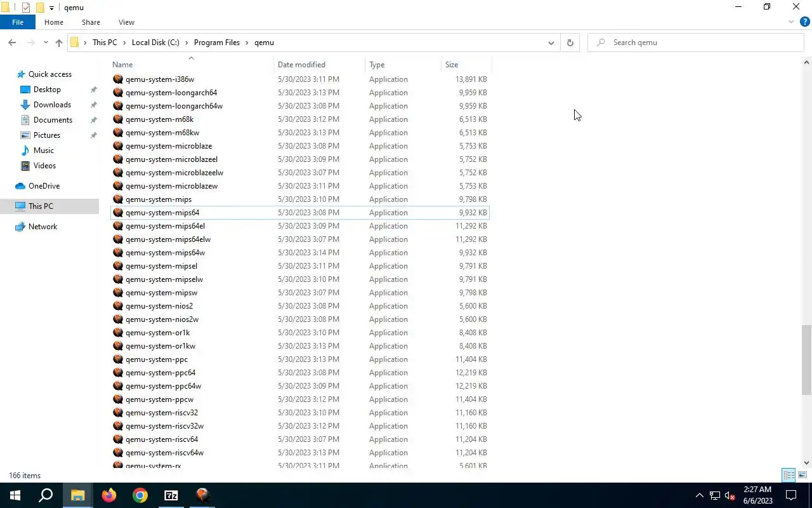Navigate to Program Files breadcrumb
Screen dimensions: 812x508
click(217, 43)
